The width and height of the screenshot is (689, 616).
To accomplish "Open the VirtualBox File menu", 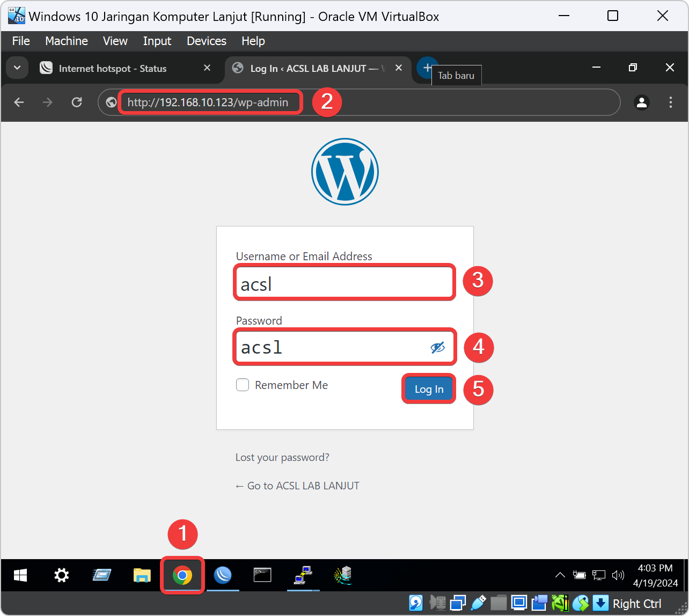I will pos(21,41).
